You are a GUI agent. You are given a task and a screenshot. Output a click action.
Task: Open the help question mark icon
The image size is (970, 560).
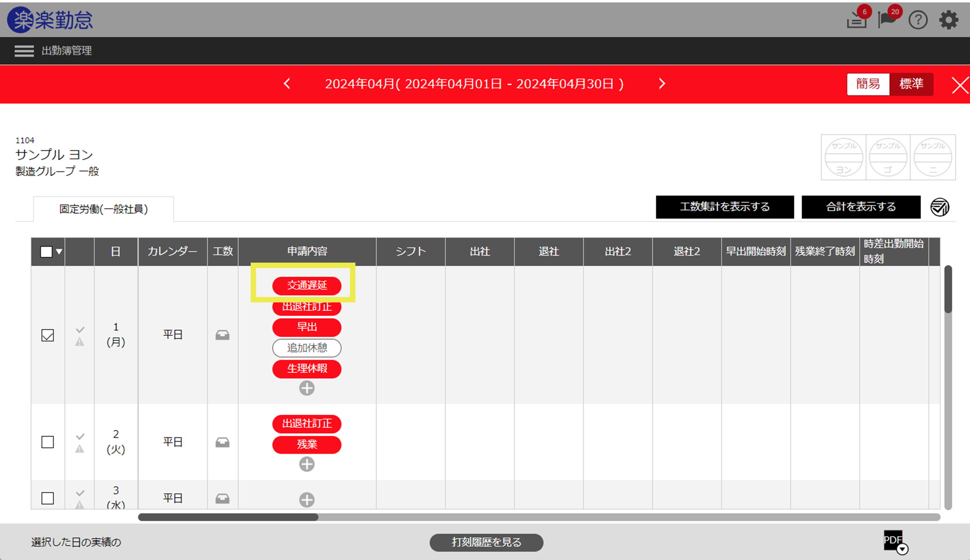point(918,20)
